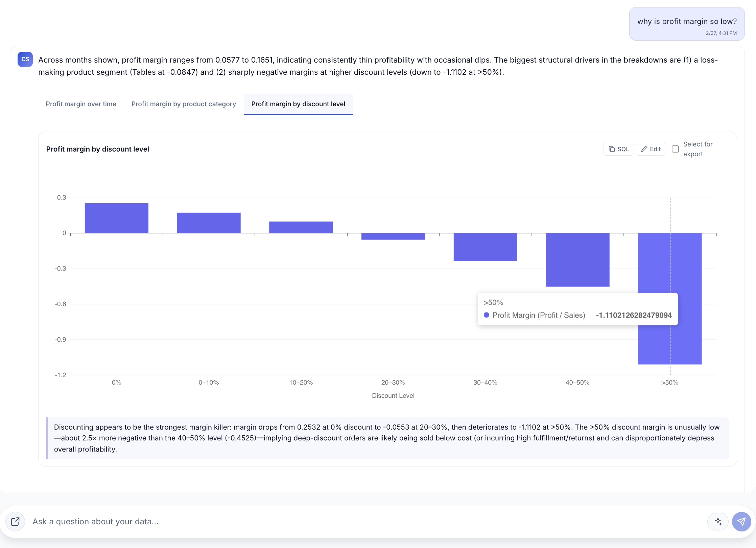Click the 40–50% discount bar
This screenshot has height=548, width=756.
[x=577, y=260]
